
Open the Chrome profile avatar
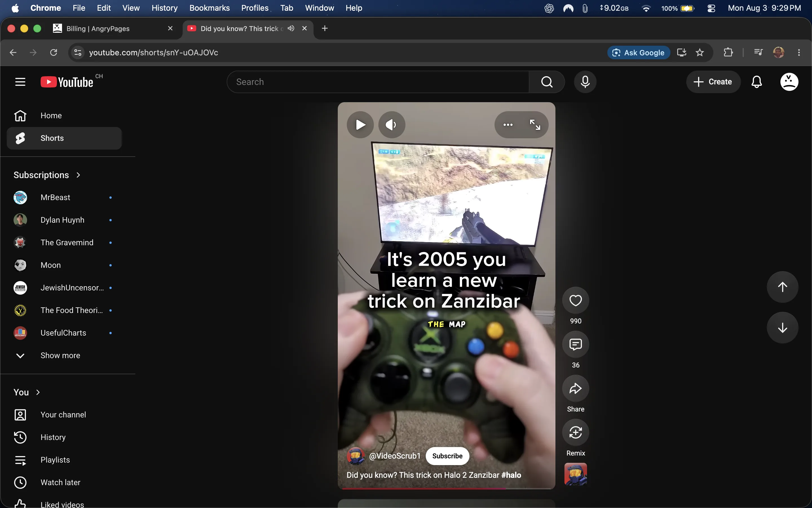pyautogui.click(x=778, y=52)
